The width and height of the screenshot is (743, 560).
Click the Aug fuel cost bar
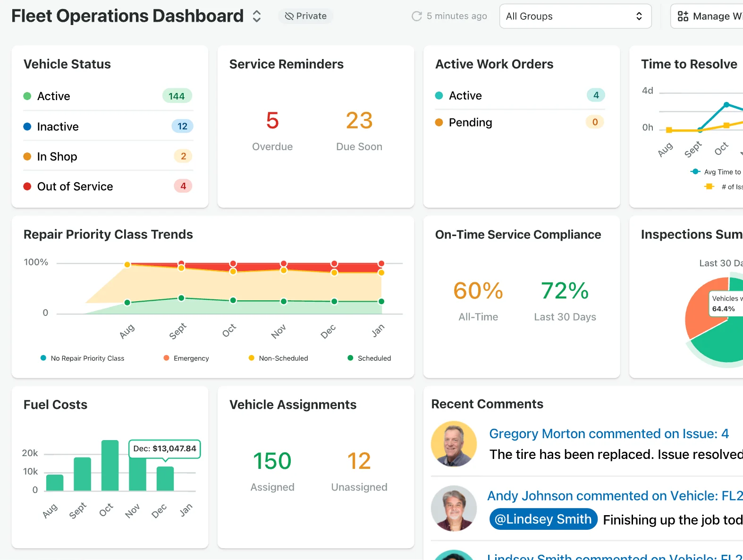pos(55,483)
